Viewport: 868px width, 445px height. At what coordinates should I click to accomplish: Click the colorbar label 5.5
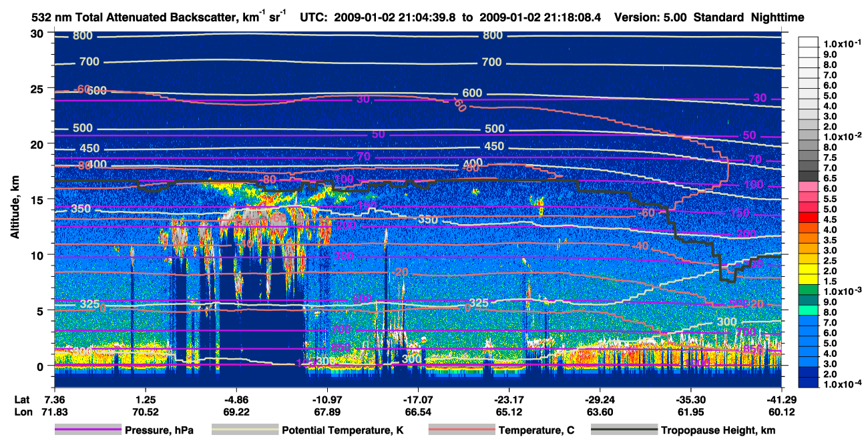[x=829, y=198]
